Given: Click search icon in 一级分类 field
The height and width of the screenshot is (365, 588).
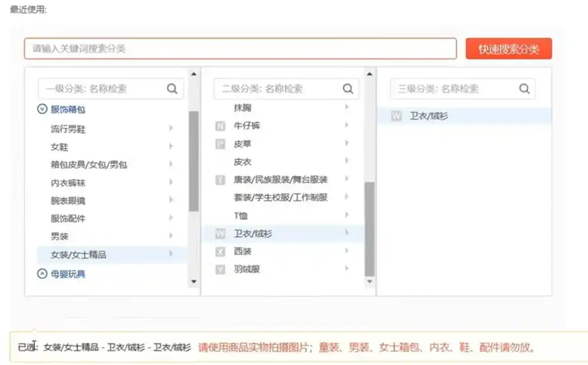Looking at the screenshot, I should pyautogui.click(x=172, y=89).
